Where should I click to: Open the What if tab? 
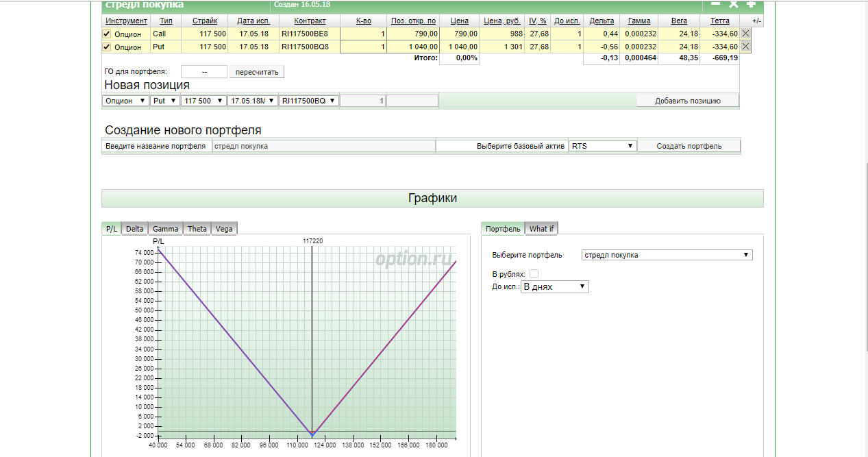pyautogui.click(x=542, y=229)
